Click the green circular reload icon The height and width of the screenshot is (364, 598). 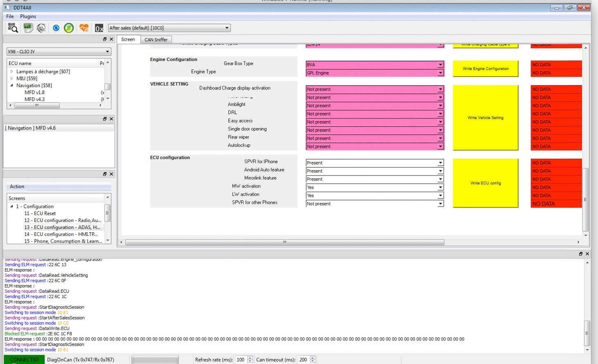(69, 28)
